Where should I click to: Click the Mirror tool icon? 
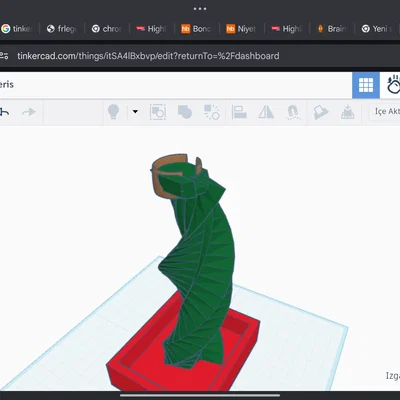click(266, 112)
